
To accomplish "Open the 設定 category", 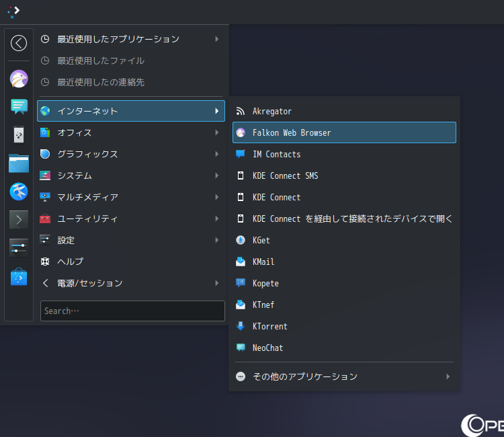I will tap(131, 240).
